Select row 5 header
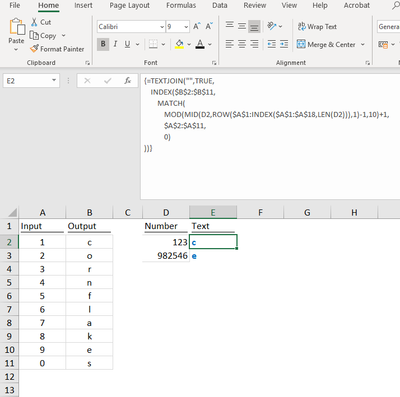 (x=9, y=282)
